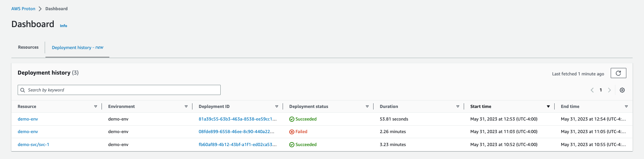Select page number 1 in pagination

[x=600, y=90]
